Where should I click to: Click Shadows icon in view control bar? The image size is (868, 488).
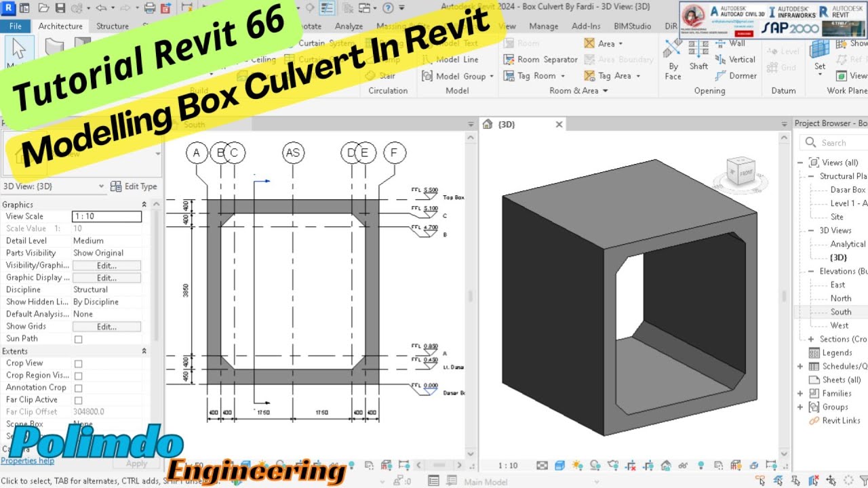[595, 466]
